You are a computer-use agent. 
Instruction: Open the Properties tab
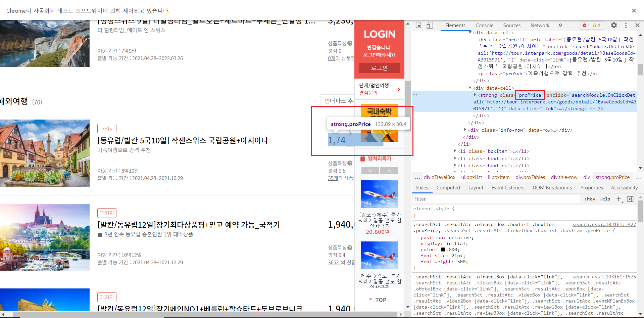click(x=592, y=188)
